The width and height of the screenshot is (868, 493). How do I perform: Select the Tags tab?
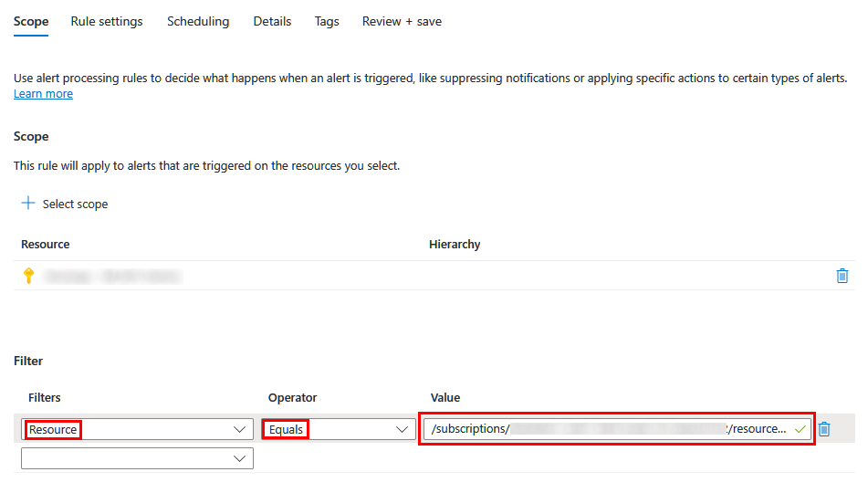click(327, 21)
